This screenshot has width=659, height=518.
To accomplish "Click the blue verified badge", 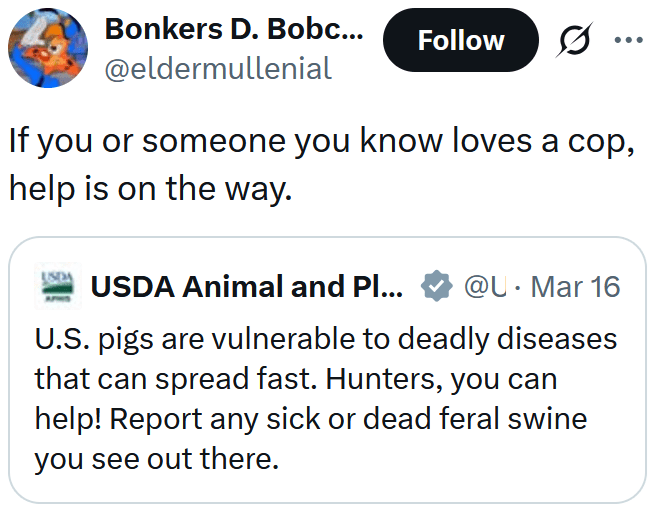I will tap(434, 287).
